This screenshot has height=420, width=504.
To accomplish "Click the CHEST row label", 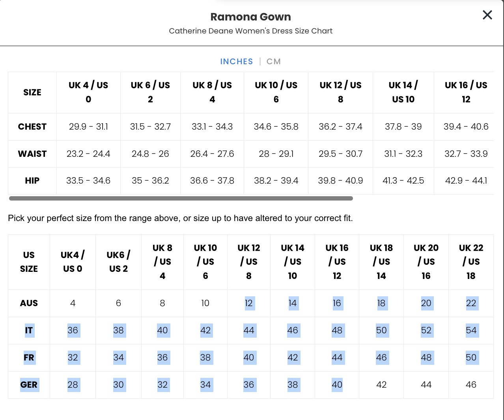I will tap(32, 126).
